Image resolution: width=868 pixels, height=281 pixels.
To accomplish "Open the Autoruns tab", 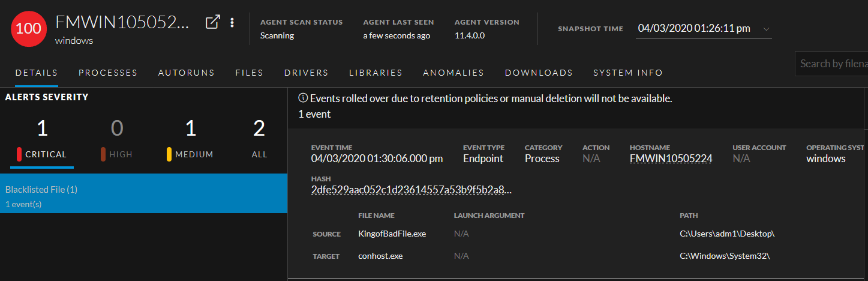I will (x=187, y=73).
